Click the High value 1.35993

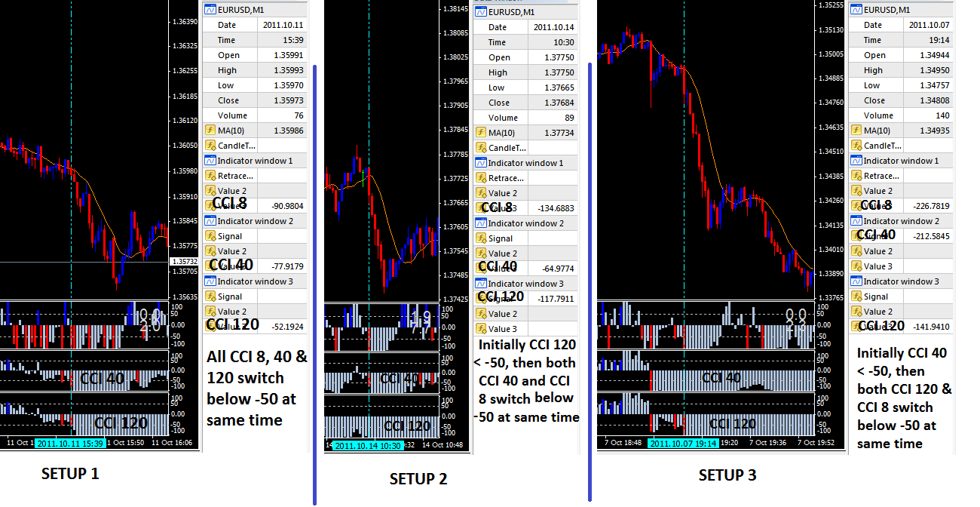point(289,70)
